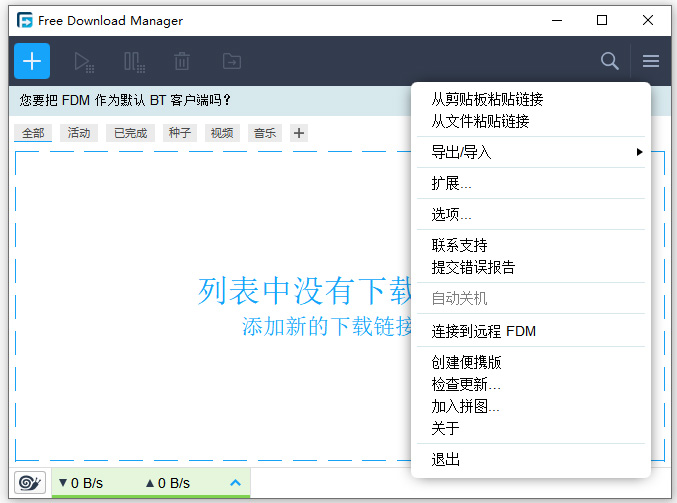Add a new tag with plus tab button
This screenshot has height=503, width=677.
(x=299, y=133)
